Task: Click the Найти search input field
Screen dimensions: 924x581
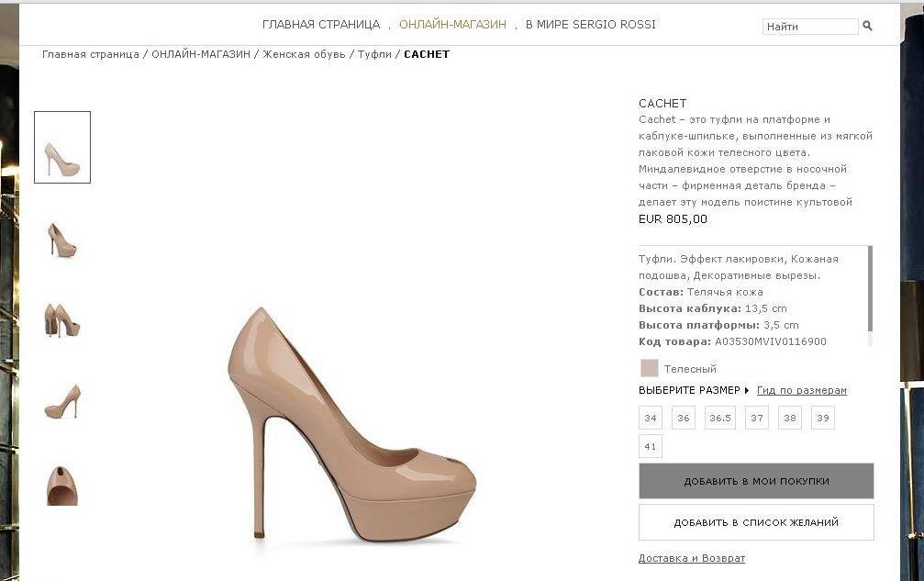Action: tap(809, 27)
